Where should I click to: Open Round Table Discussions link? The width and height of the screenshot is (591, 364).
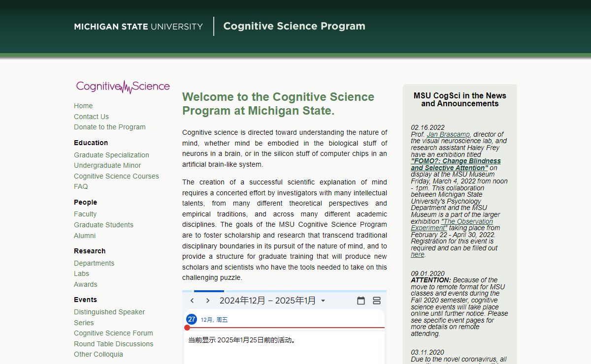click(113, 344)
